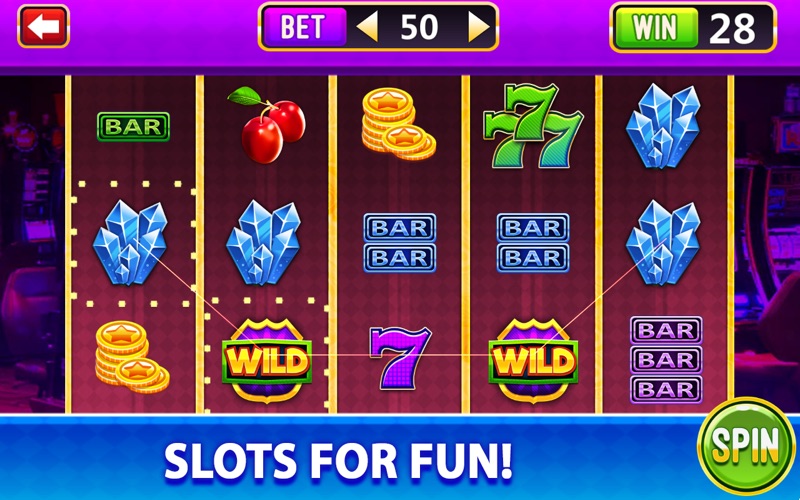Increase bet with the right arrow

click(x=479, y=27)
